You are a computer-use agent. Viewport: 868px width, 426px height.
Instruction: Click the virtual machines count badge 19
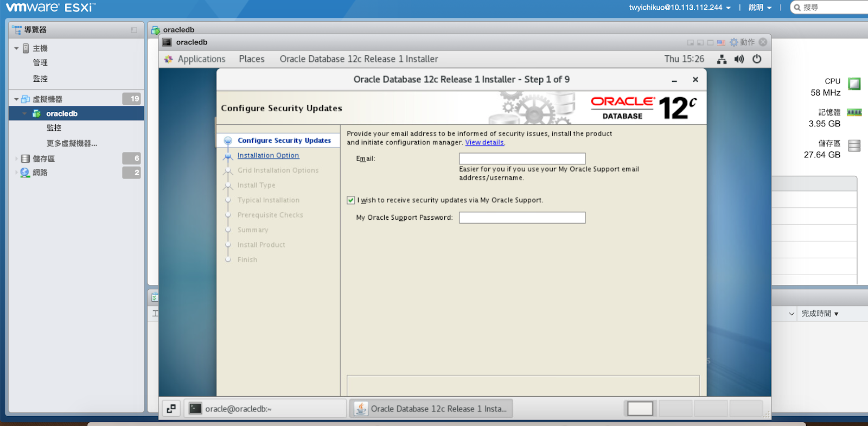[131, 99]
